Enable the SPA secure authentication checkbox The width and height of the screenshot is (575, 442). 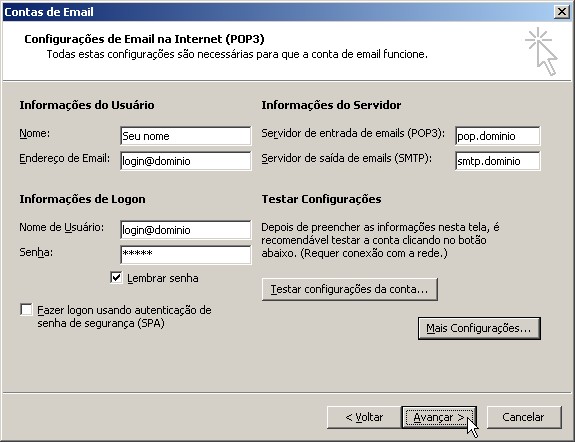[x=26, y=310]
